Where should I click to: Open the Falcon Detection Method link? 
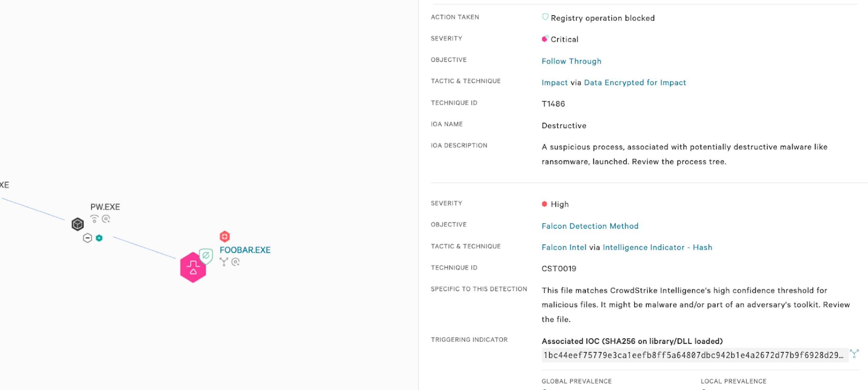[590, 226]
